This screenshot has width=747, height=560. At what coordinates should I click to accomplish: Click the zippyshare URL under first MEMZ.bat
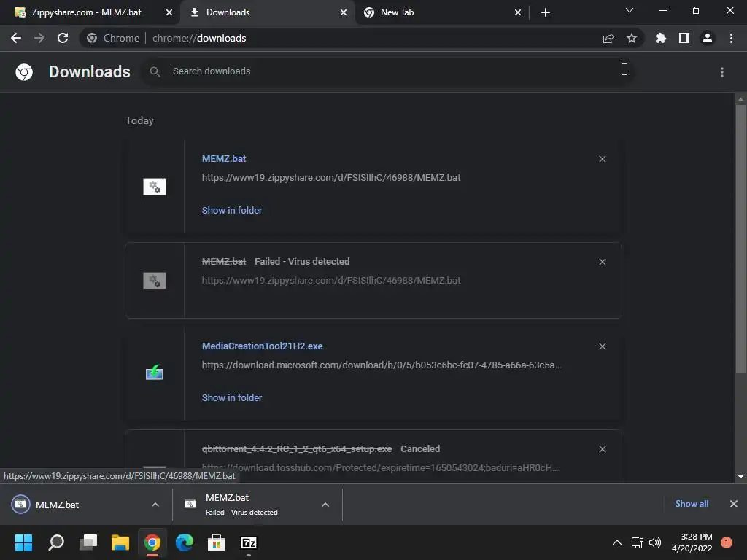pyautogui.click(x=331, y=178)
